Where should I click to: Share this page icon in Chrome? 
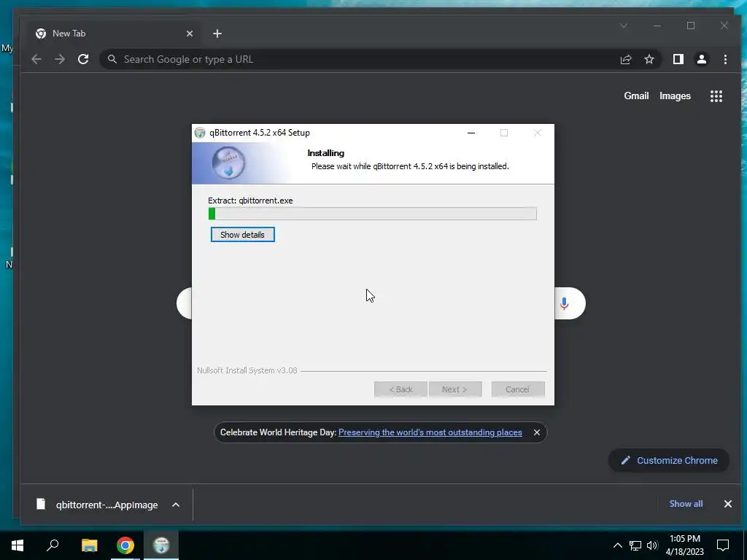coord(626,59)
